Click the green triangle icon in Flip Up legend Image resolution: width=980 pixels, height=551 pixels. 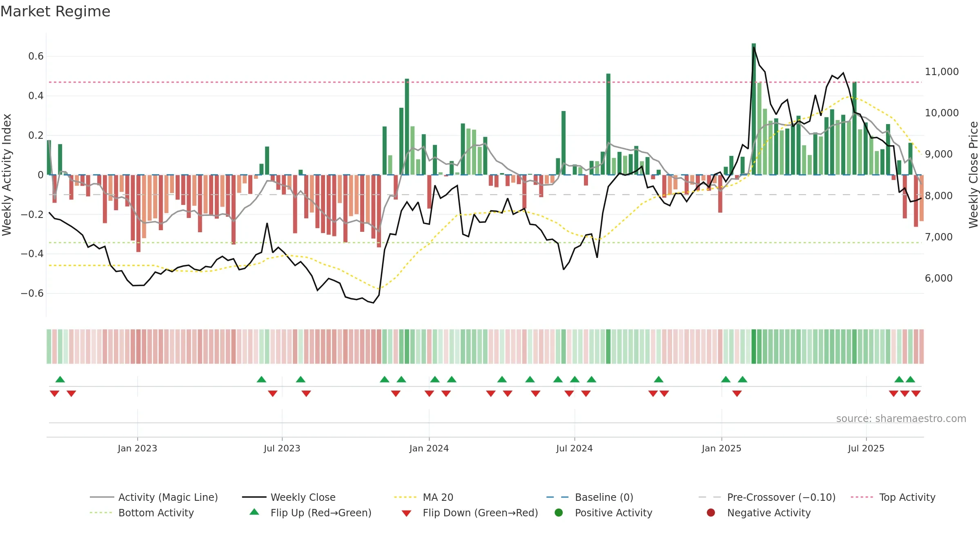click(x=254, y=512)
